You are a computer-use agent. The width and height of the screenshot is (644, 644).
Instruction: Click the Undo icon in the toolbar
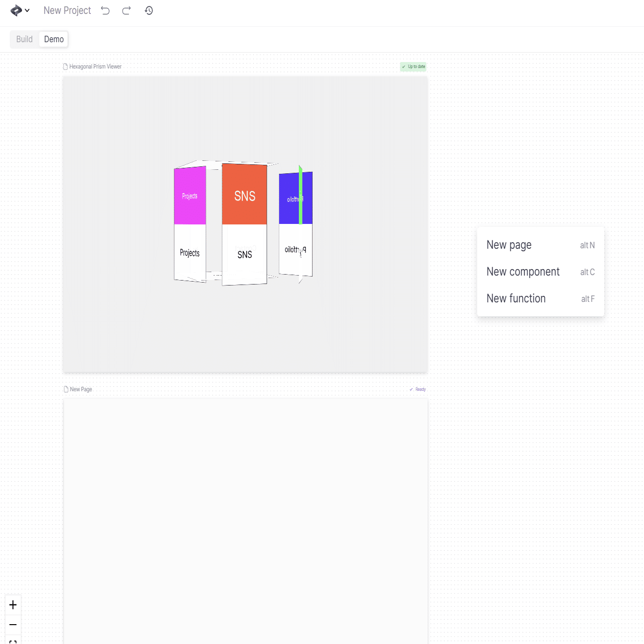coord(105,10)
